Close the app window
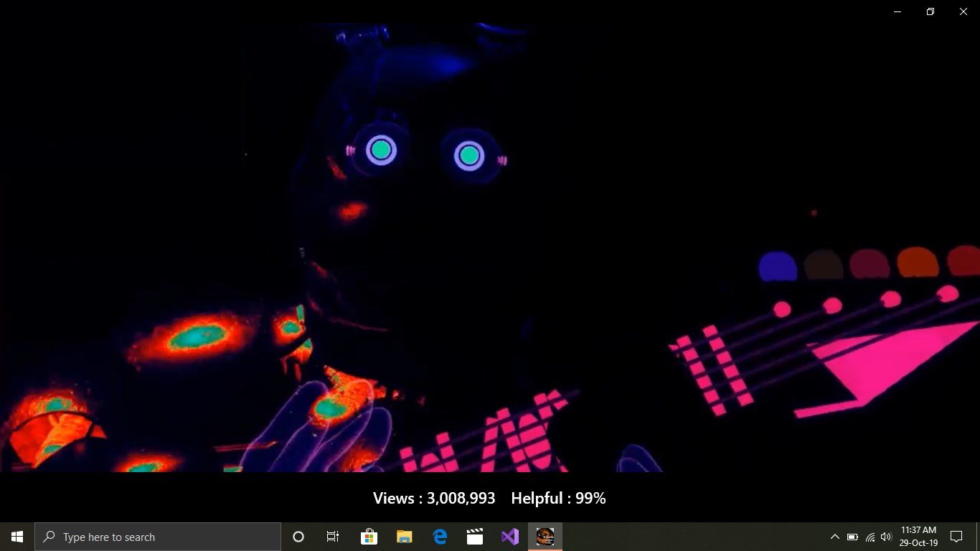The width and height of the screenshot is (980, 551). [963, 11]
